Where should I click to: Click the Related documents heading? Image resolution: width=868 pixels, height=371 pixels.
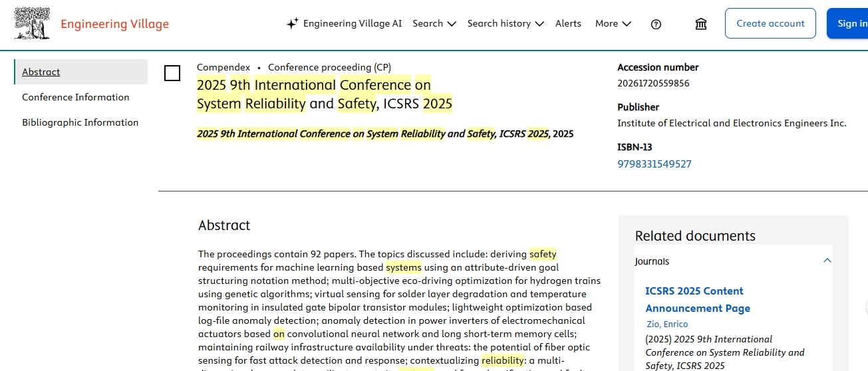click(695, 236)
